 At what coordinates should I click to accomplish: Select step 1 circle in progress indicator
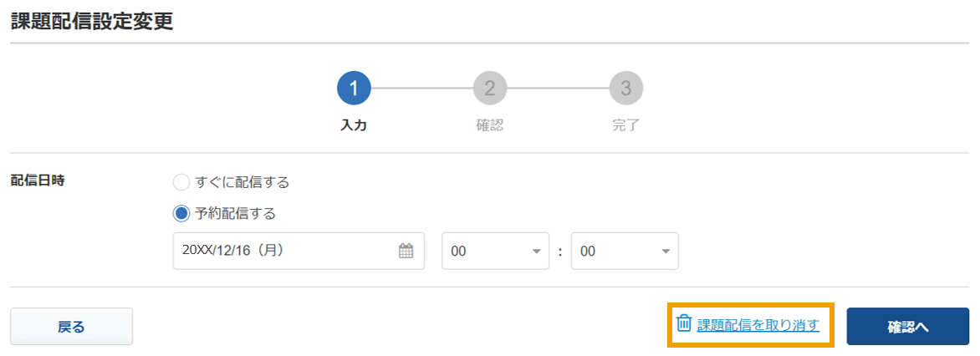(354, 88)
